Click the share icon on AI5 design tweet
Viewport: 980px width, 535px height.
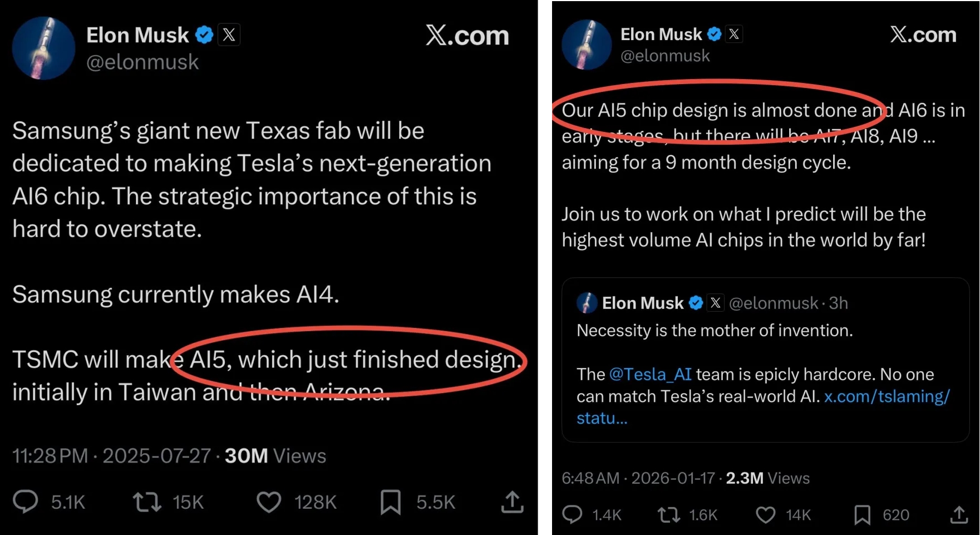tap(960, 514)
